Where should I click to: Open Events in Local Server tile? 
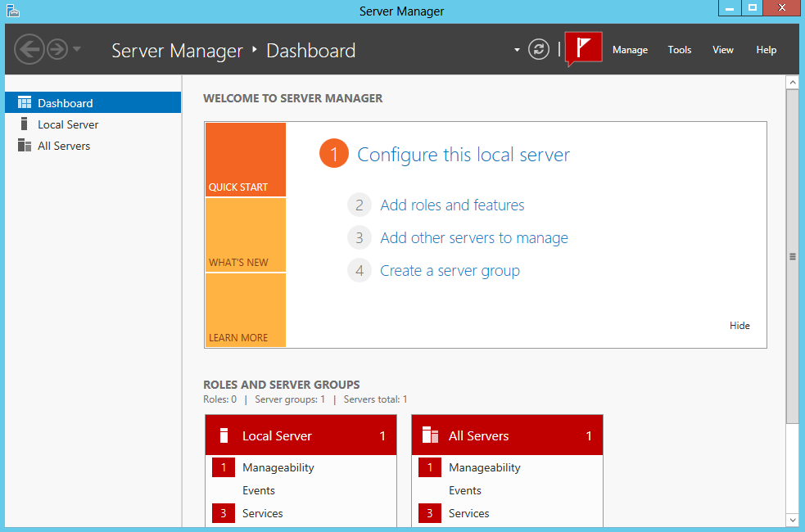tap(258, 490)
